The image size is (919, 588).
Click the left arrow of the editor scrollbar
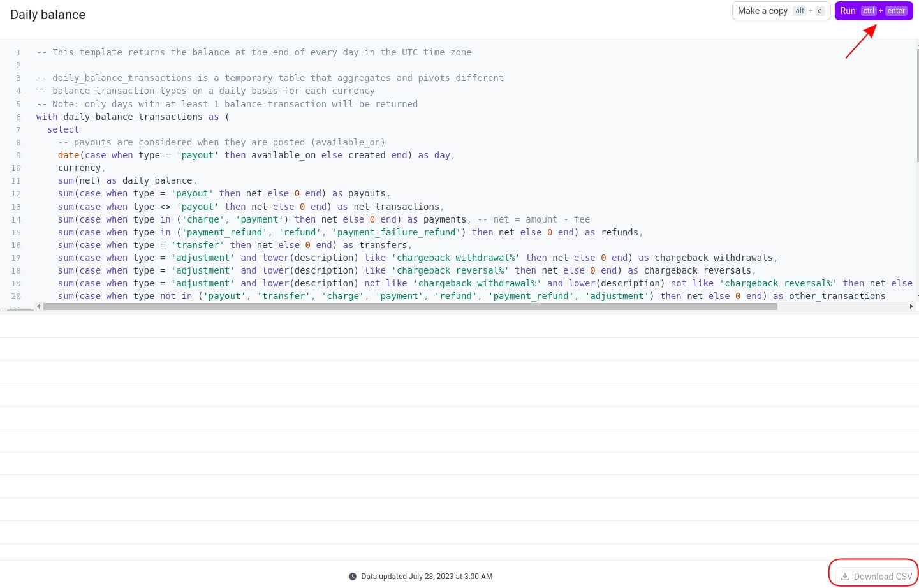[39, 306]
